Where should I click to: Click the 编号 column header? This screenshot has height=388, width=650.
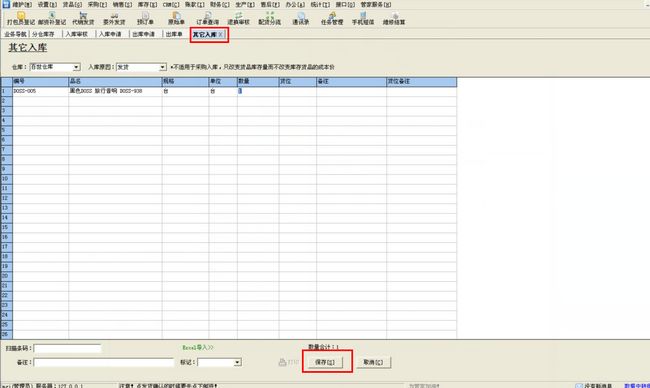(x=40, y=82)
